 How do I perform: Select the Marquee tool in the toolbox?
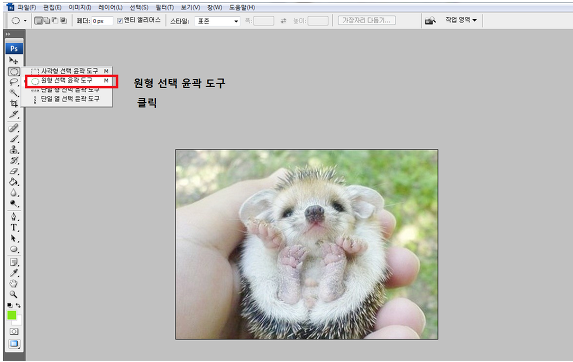[14, 71]
